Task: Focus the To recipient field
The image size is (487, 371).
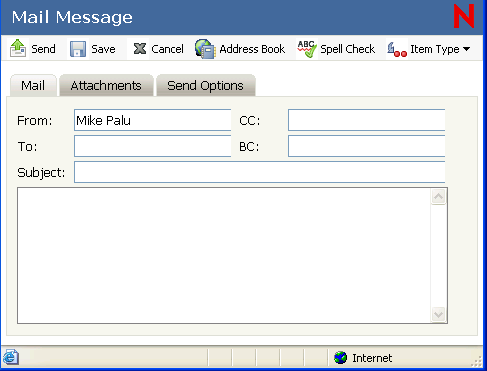Action: coord(153,146)
